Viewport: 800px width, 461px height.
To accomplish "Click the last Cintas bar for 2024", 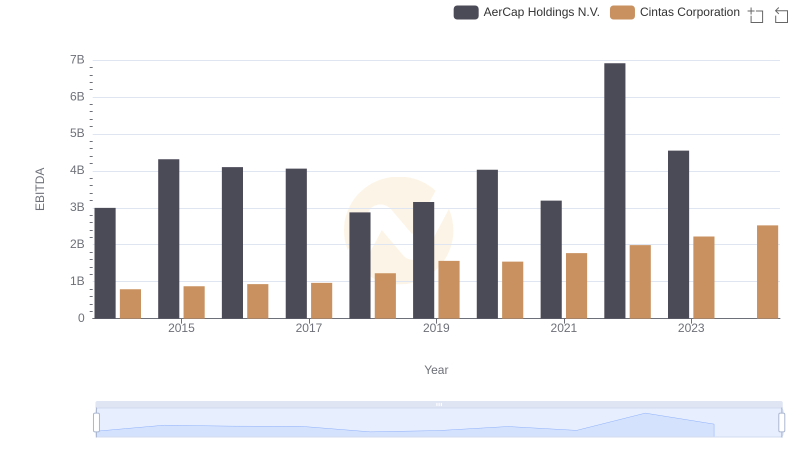I will coord(768,272).
